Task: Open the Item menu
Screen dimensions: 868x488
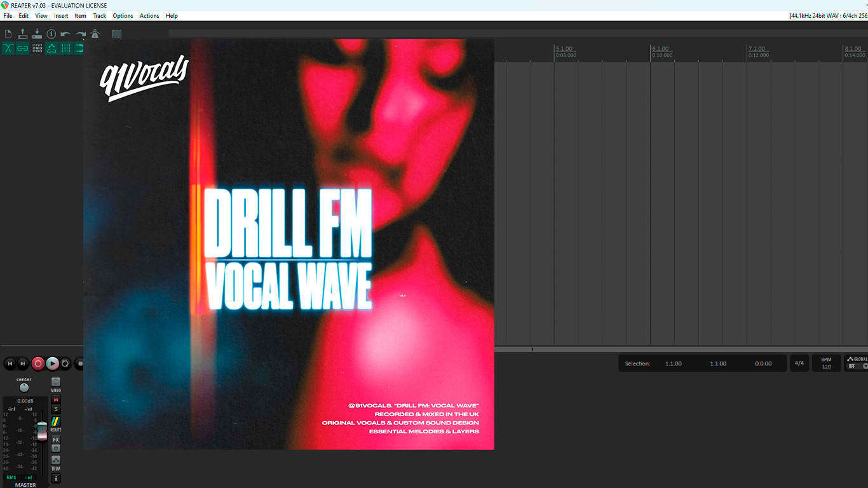Action: click(81, 16)
